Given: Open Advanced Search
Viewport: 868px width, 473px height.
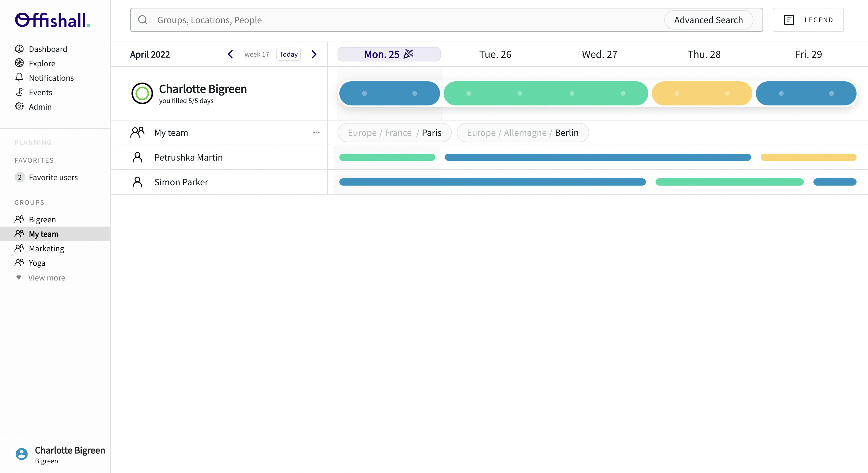Looking at the screenshot, I should [709, 20].
